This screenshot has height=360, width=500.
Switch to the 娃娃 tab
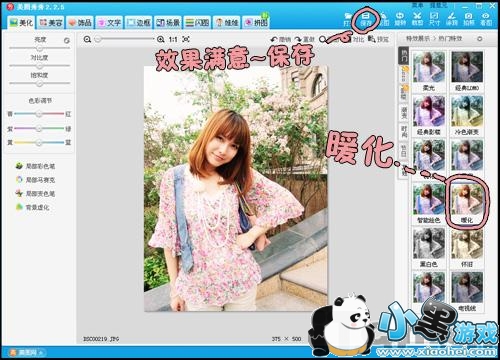(x=227, y=22)
